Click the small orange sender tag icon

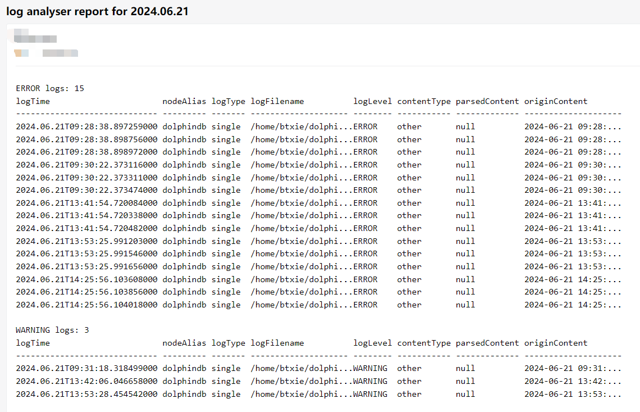tap(21, 53)
